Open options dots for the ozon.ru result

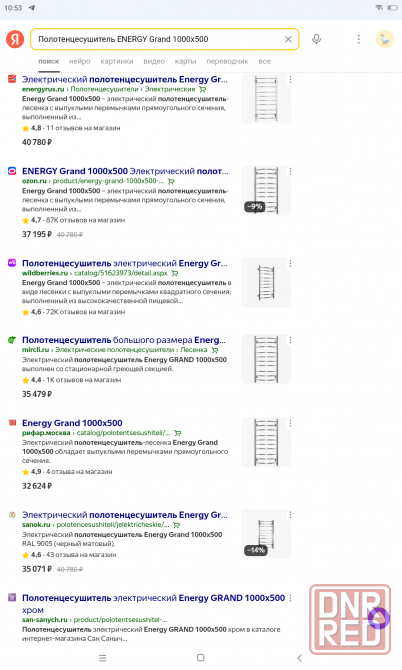290,171
